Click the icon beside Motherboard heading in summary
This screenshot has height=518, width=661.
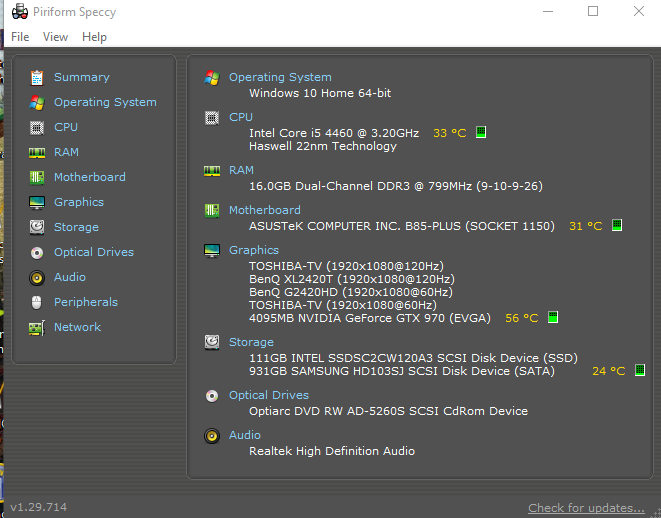pos(212,211)
